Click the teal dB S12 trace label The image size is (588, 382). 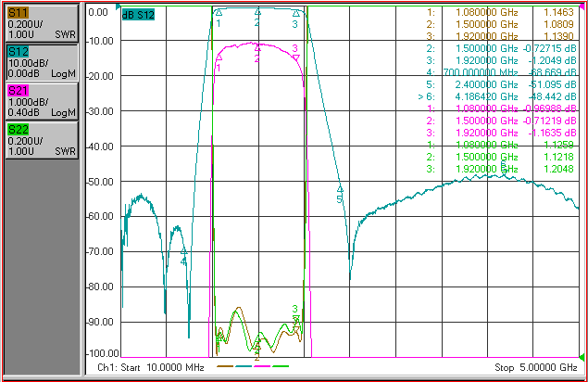coord(138,15)
